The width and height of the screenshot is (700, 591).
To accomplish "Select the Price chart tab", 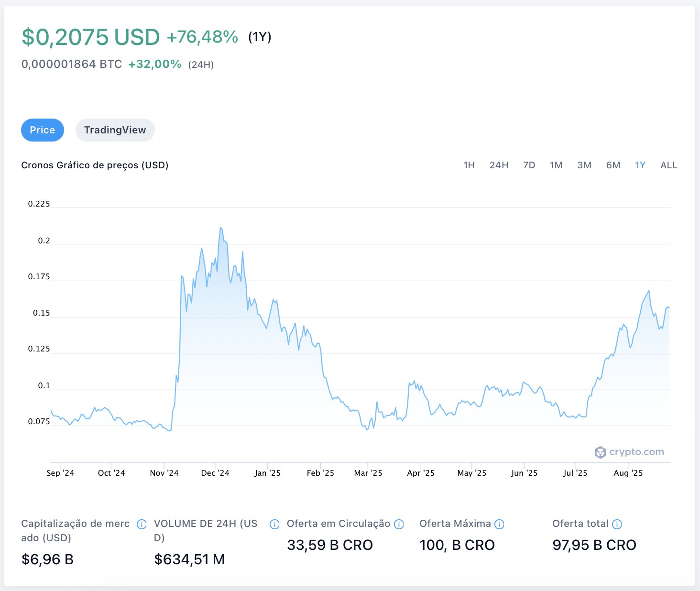I will [x=43, y=130].
